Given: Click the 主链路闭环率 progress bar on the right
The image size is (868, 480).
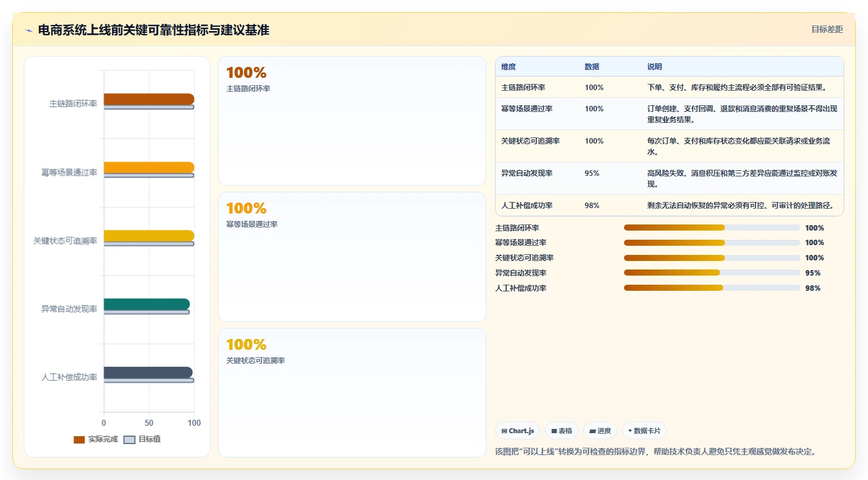Looking at the screenshot, I should pos(712,228).
